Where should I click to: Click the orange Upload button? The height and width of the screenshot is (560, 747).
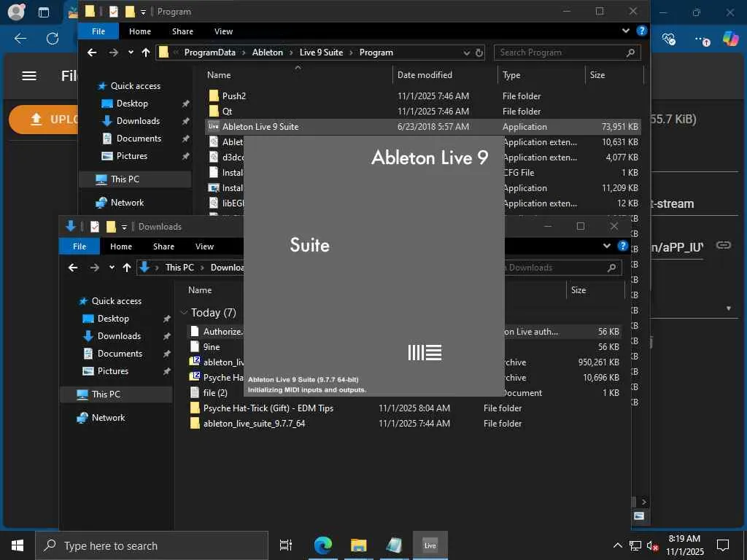tap(44, 119)
